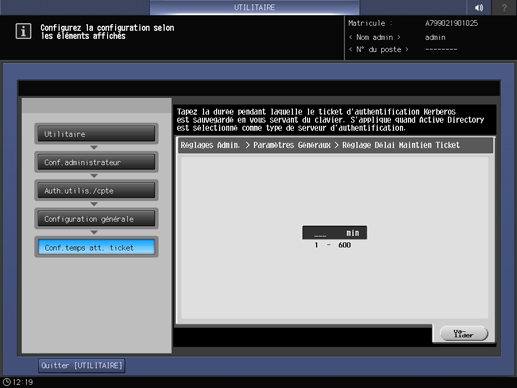Screen dimensions: 517x388
Task: Click the Matricule serial number A799021901025
Action: tap(451, 23)
